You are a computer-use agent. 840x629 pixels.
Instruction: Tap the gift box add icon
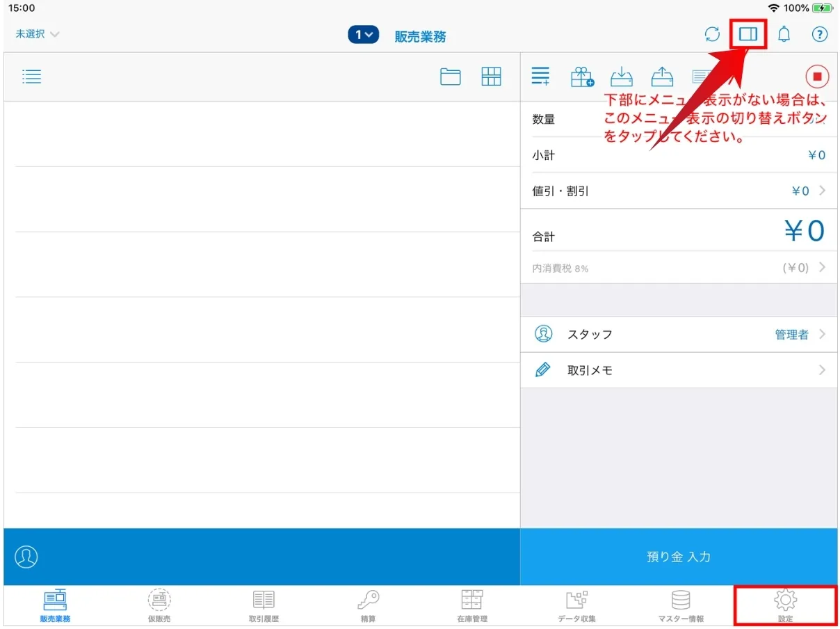(581, 77)
